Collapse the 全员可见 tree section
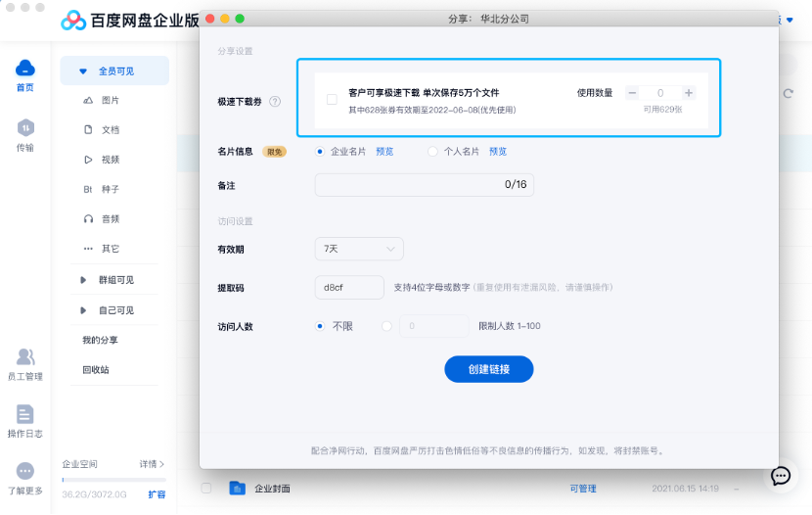This screenshot has height=515, width=812. point(82,71)
